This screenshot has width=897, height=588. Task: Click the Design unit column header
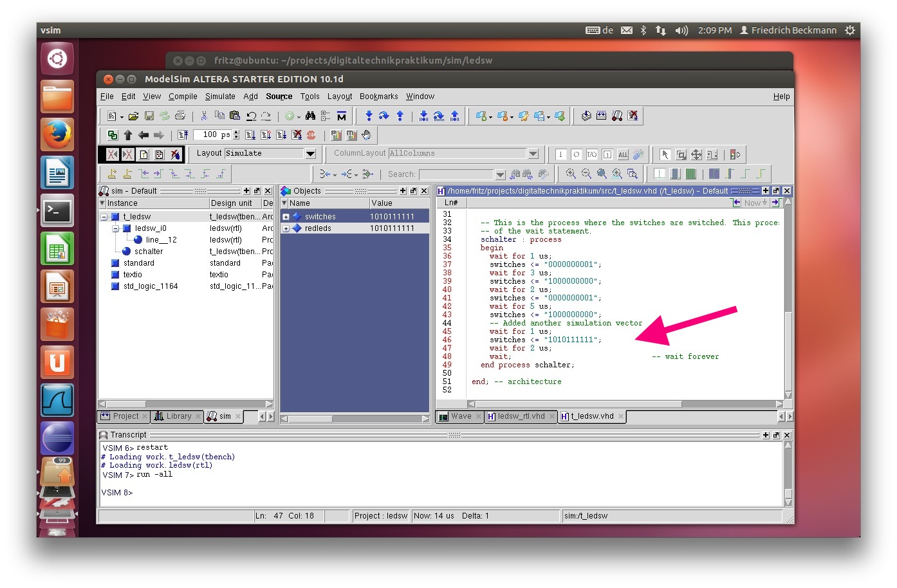(x=232, y=203)
